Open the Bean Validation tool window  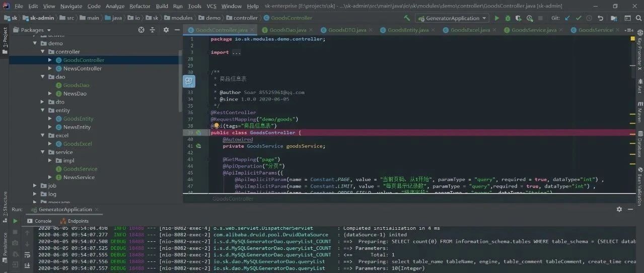pyautogui.click(x=639, y=186)
